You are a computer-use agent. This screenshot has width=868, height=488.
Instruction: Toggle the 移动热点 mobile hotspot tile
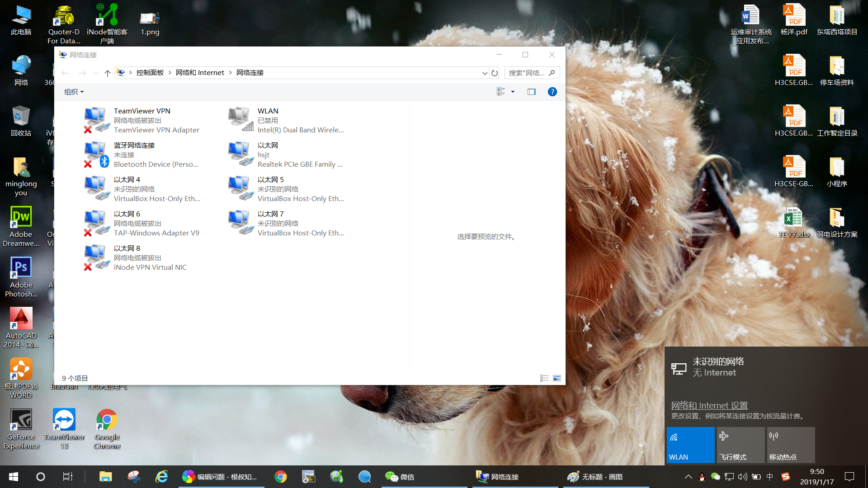pos(790,445)
